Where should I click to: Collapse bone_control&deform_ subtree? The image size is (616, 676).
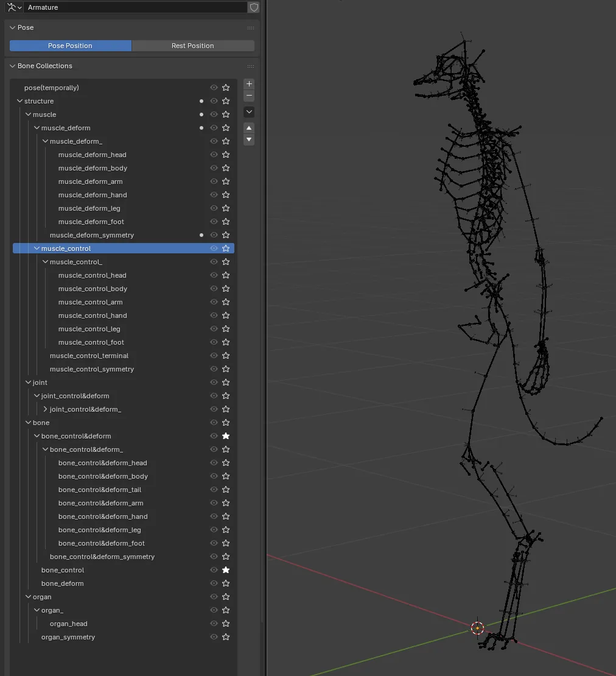point(45,449)
